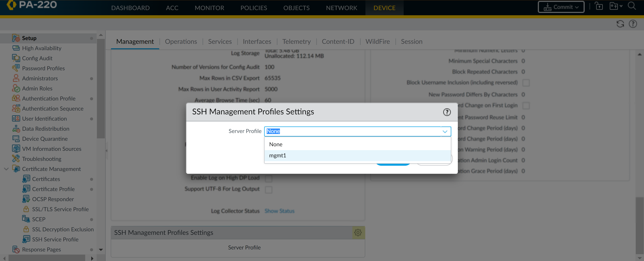Click the Commit button
The width and height of the screenshot is (644, 261).
tap(561, 7)
